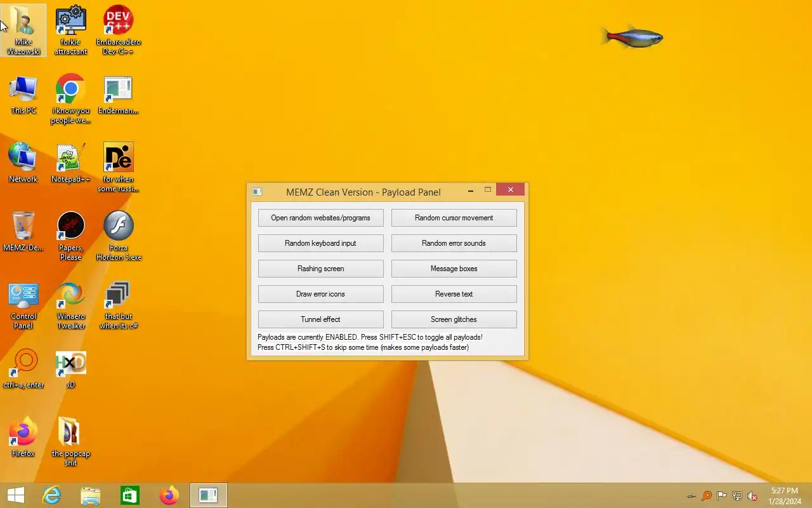The height and width of the screenshot is (508, 812).
Task: Select the forkie attractant desktop shortcut
Action: click(70, 30)
